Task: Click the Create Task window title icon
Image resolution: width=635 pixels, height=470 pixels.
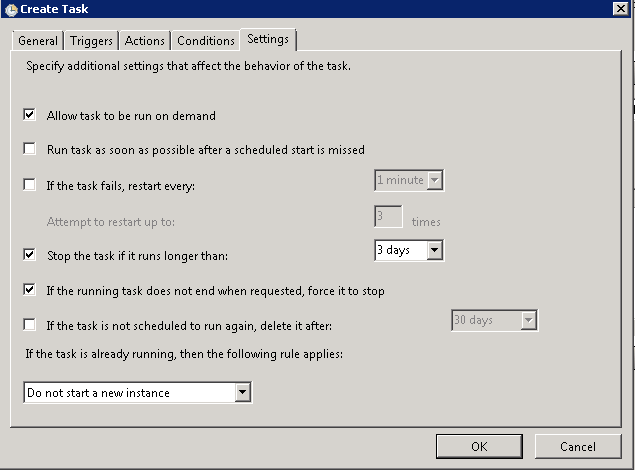Action: 10,9
